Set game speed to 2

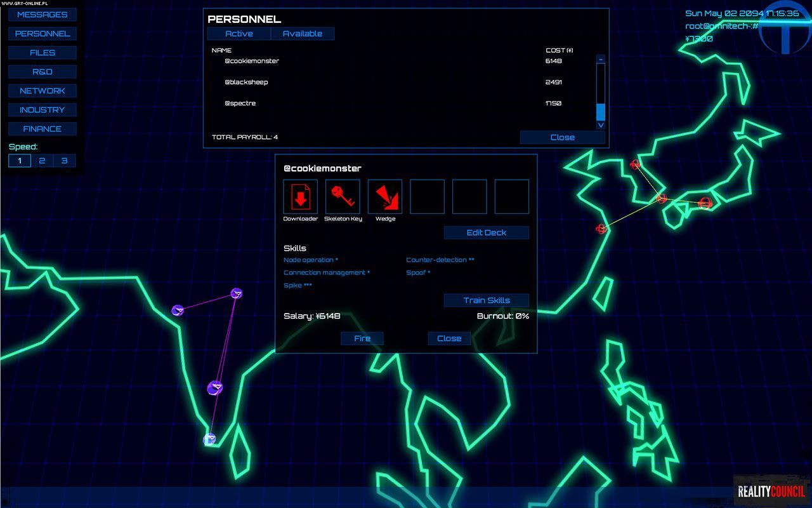42,161
